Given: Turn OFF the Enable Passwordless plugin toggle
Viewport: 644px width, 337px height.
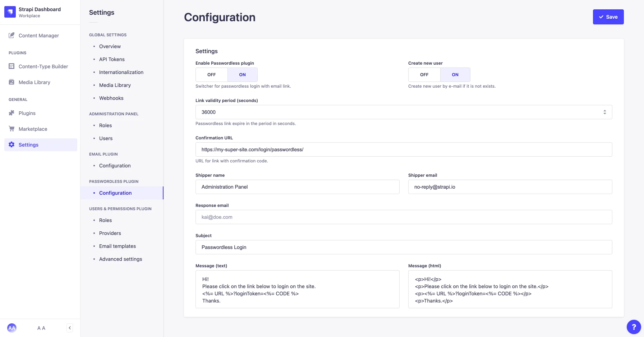Looking at the screenshot, I should [x=212, y=75].
